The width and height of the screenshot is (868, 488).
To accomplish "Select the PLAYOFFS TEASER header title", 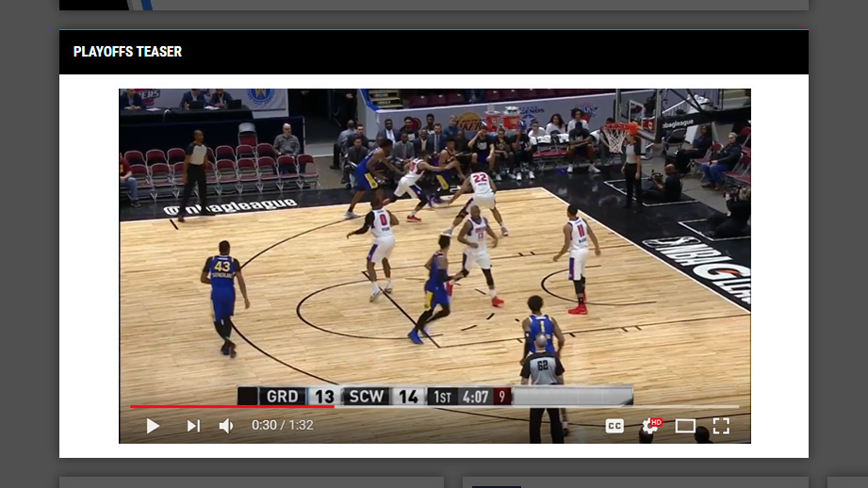I will point(127,52).
